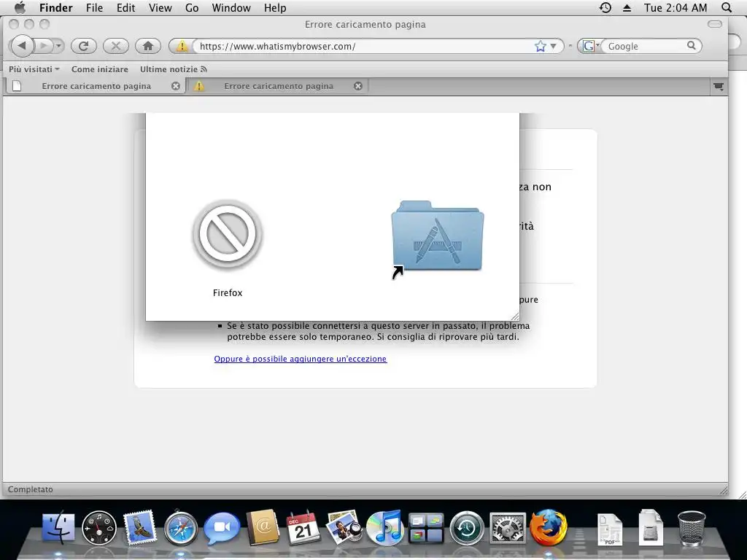Viewport: 747px width, 560px height.
Task: Open Time Machine from the Dock
Action: click(467, 528)
